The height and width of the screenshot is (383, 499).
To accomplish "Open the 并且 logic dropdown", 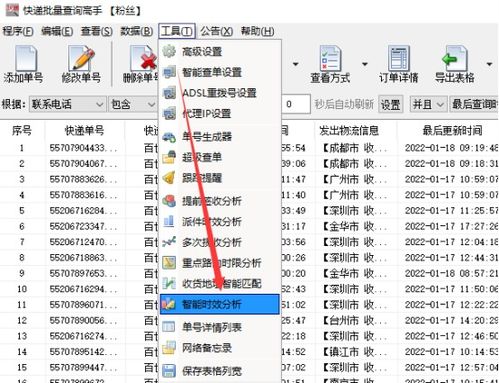I will coord(428,105).
